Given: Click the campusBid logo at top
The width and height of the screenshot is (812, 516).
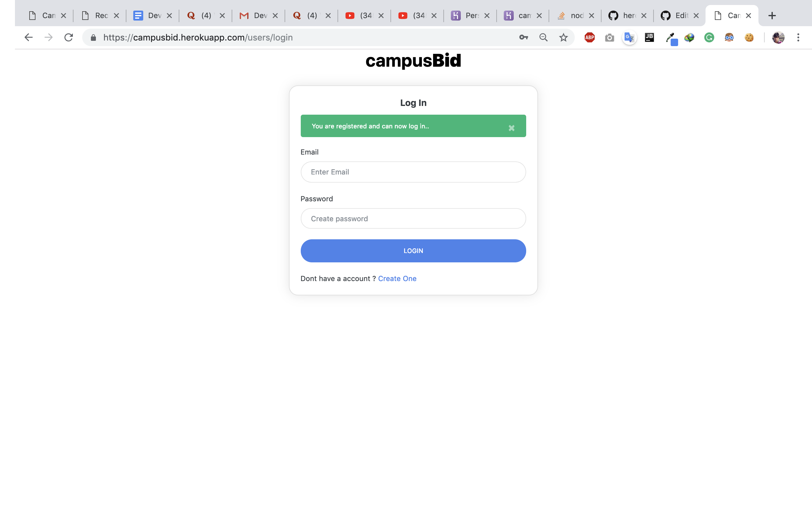Looking at the screenshot, I should click(413, 59).
